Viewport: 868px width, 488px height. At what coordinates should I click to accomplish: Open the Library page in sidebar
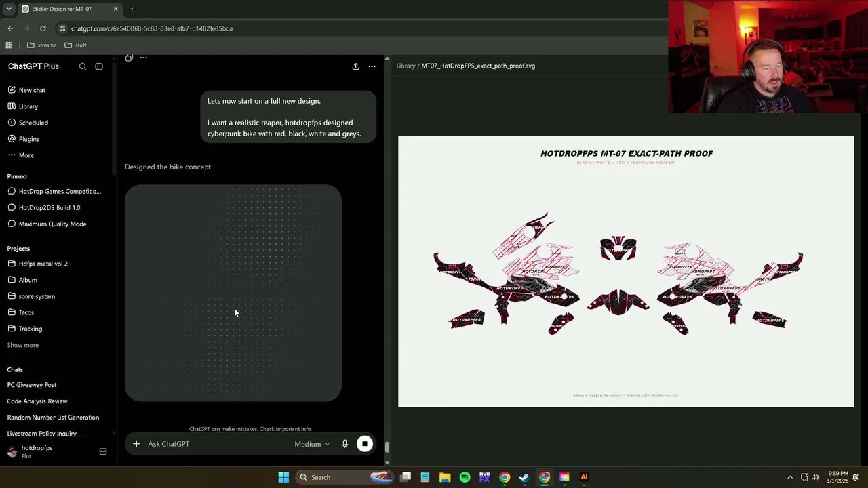(x=23, y=106)
